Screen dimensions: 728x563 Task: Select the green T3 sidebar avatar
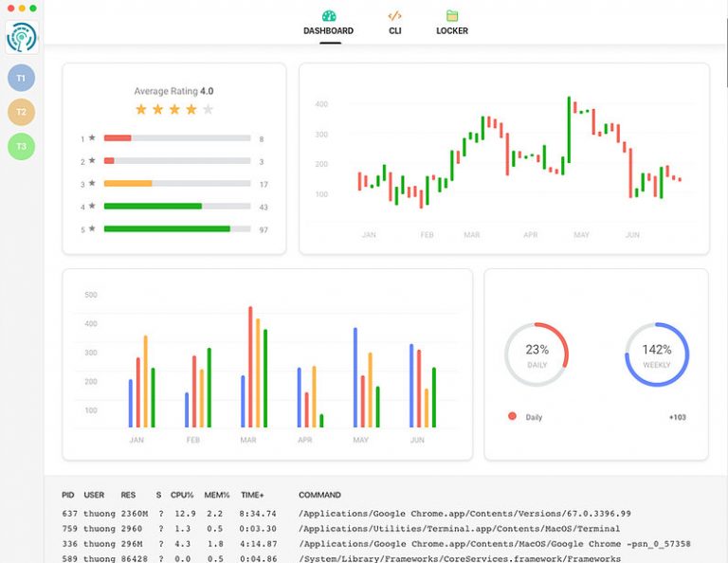21,146
